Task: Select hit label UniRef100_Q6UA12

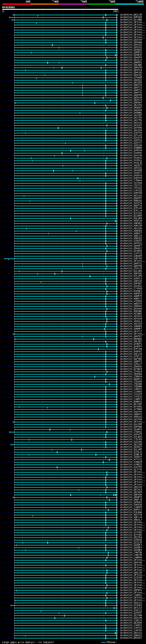Action: point(131,80)
